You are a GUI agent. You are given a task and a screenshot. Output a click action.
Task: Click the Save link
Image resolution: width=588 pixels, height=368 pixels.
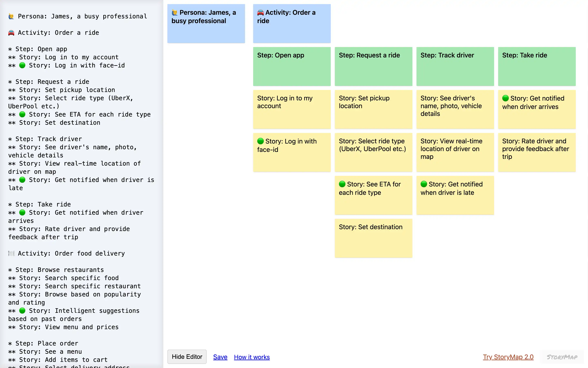click(220, 357)
